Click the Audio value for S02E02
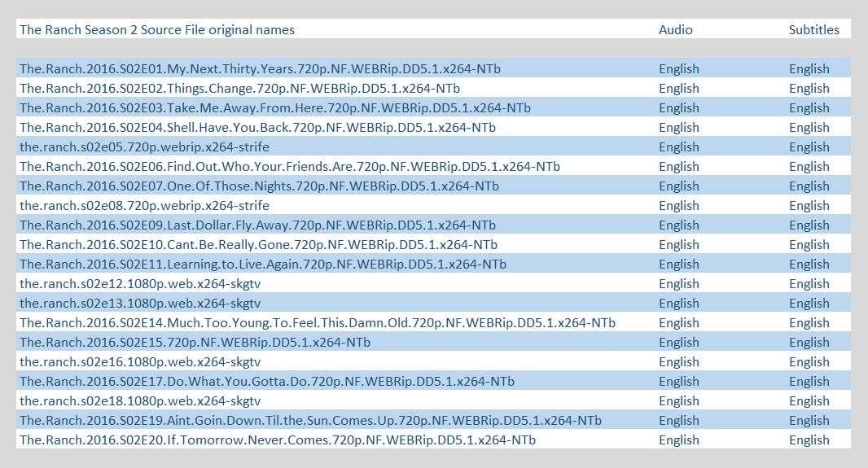Image resolution: width=868 pixels, height=468 pixels. [678, 89]
